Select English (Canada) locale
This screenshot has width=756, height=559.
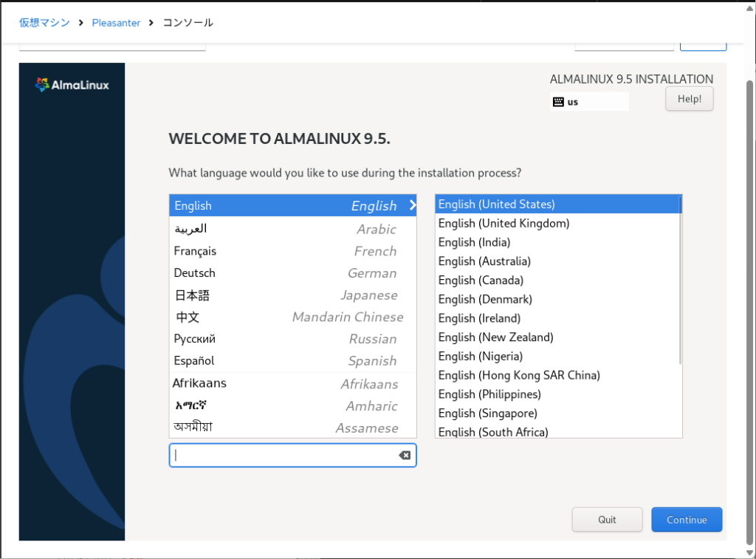coord(481,280)
